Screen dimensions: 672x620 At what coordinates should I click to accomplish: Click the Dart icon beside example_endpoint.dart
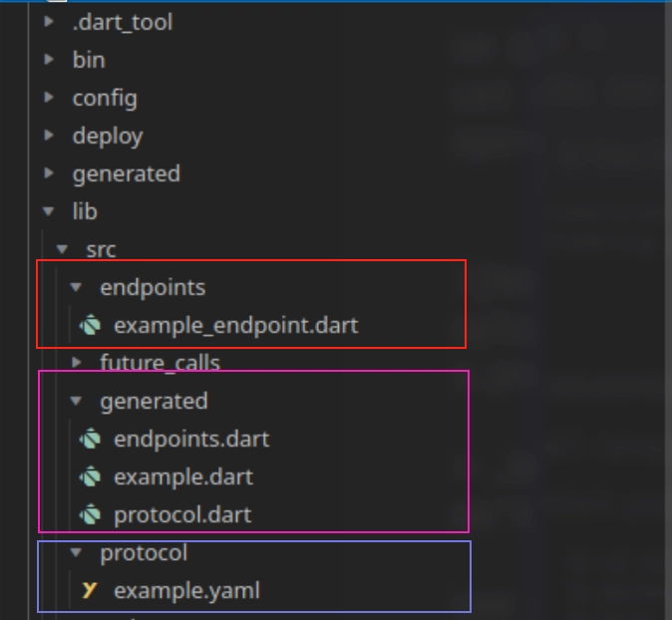point(90,325)
